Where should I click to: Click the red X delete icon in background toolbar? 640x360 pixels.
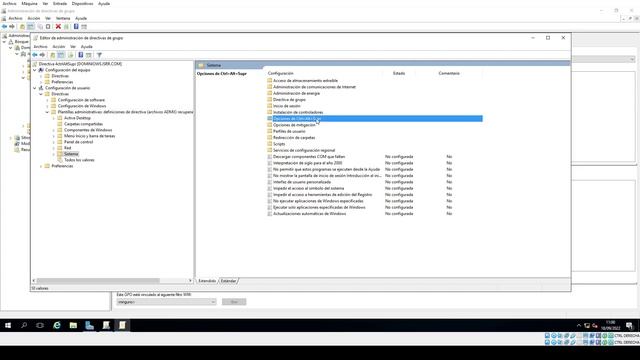tap(58, 27)
